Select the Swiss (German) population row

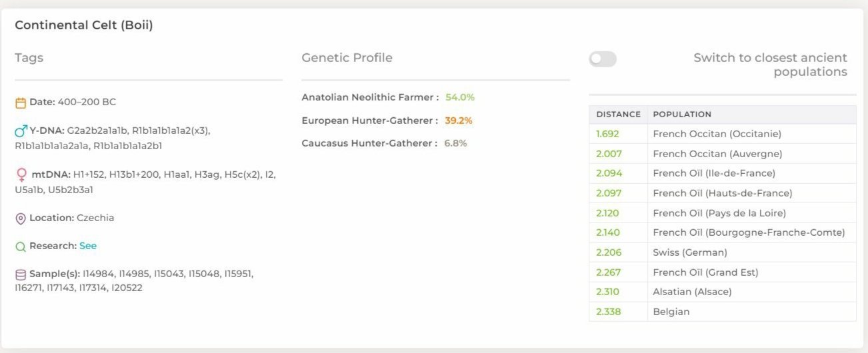point(723,252)
